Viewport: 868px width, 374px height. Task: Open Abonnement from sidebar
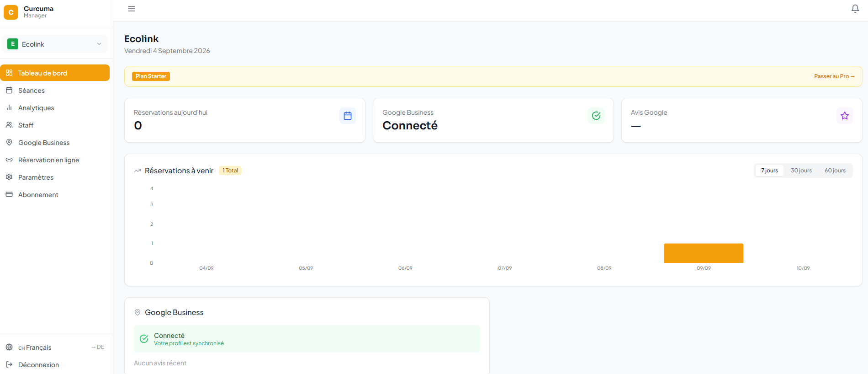click(x=55, y=195)
